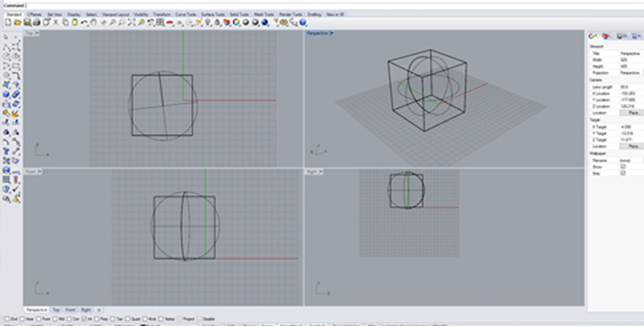Click the Lock objects padlock icon
This screenshot has width=644, height=326.
218,22
